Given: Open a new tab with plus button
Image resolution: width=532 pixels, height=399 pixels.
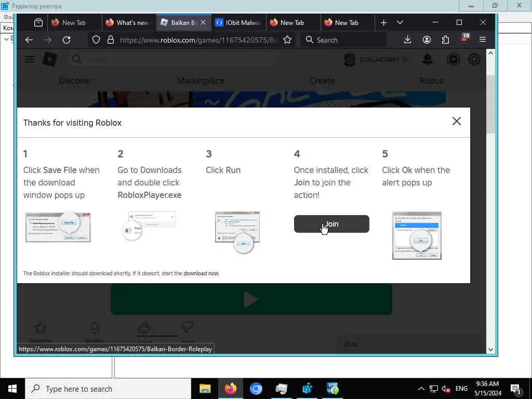Looking at the screenshot, I should click(x=384, y=23).
